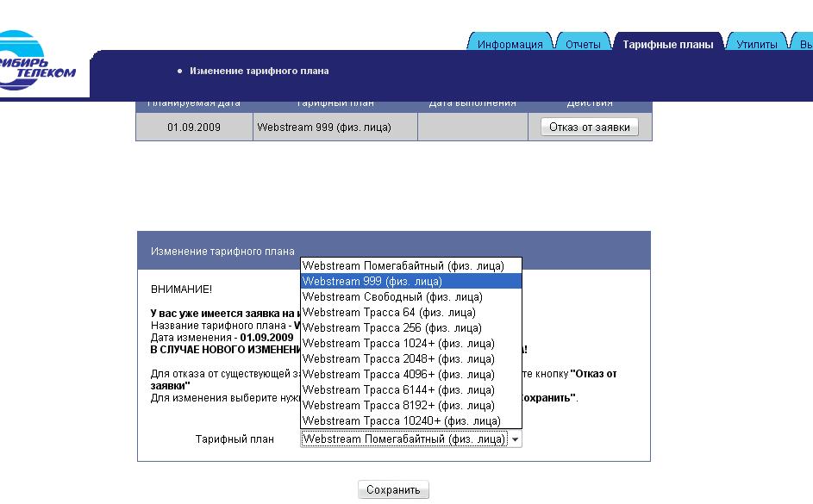Open the Информация tab

click(x=510, y=45)
